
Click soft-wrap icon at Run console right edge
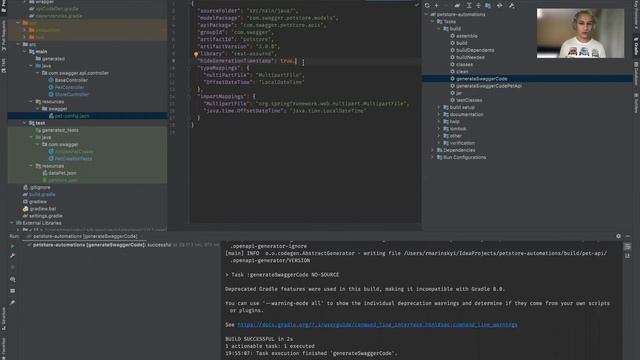pos(627,247)
